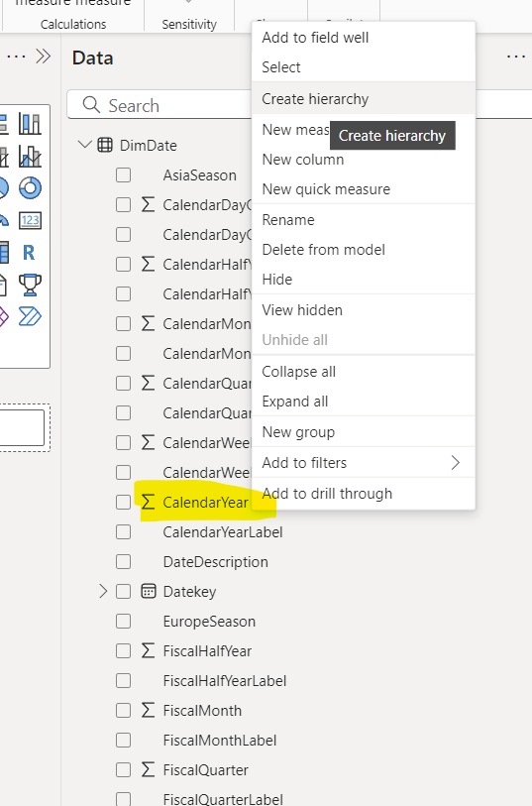This screenshot has height=806, width=532.
Task: Click the calendar icon beside Datekey
Action: (x=149, y=591)
